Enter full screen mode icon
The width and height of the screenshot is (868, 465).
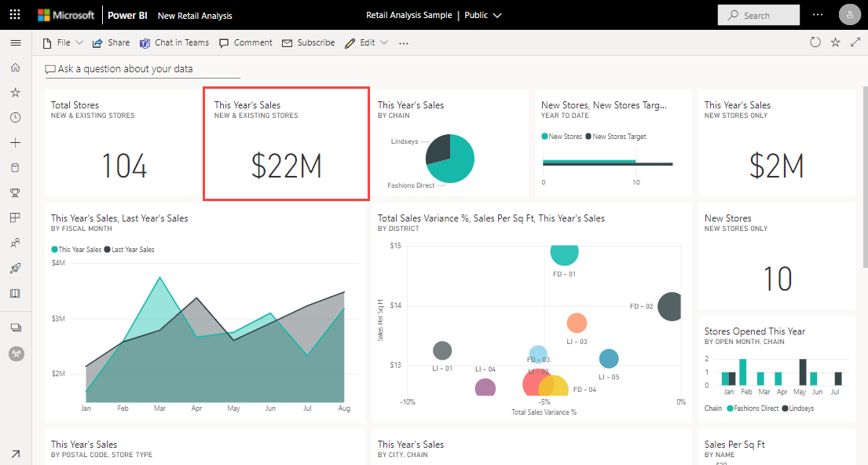coord(855,42)
